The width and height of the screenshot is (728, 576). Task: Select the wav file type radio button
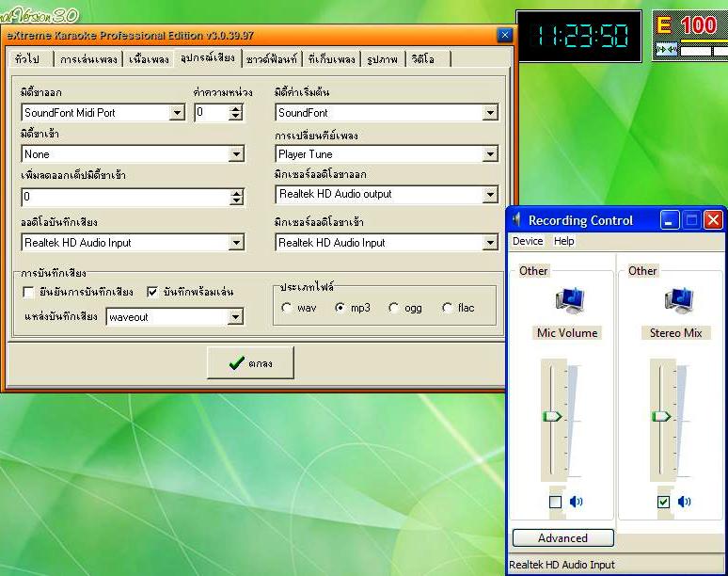click(287, 308)
